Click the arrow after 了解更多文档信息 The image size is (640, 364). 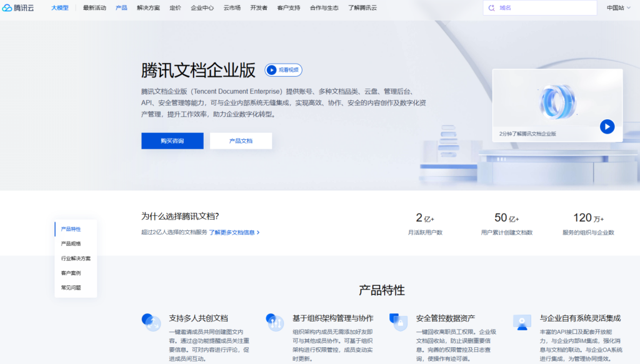258,232
